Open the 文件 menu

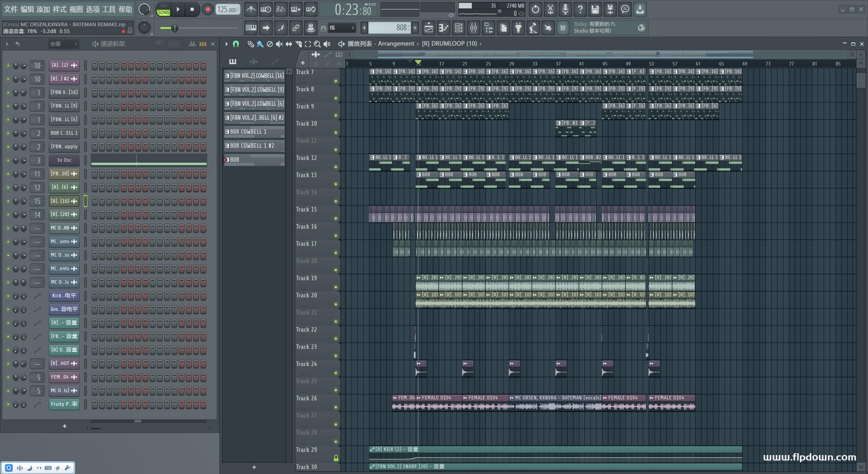[x=11, y=9]
